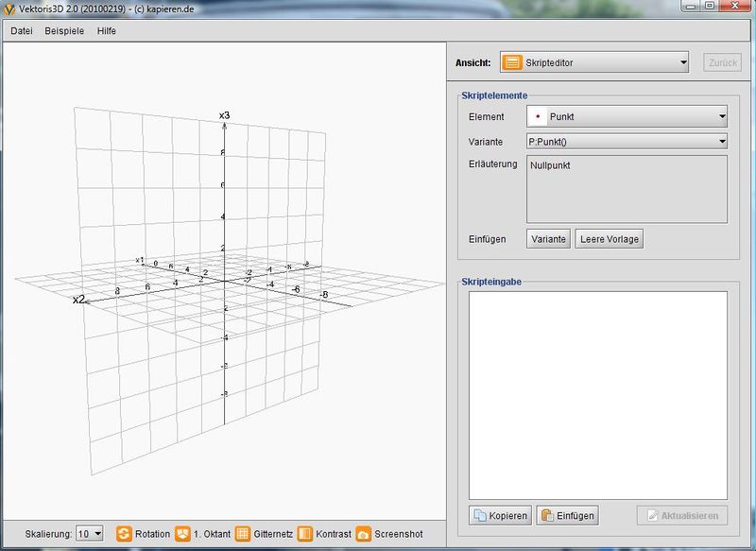Click the Rotation icon in bottom toolbar
This screenshot has height=551, width=756.
click(x=124, y=534)
